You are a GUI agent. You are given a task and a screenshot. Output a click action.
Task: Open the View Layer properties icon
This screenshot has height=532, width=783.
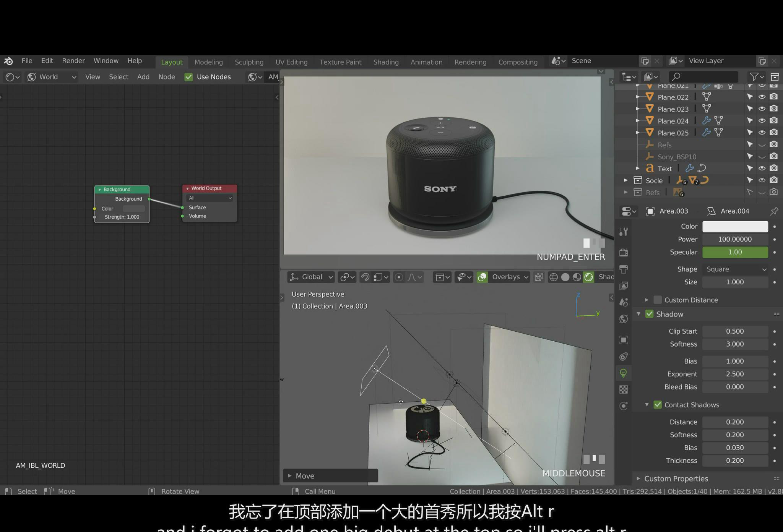click(624, 285)
